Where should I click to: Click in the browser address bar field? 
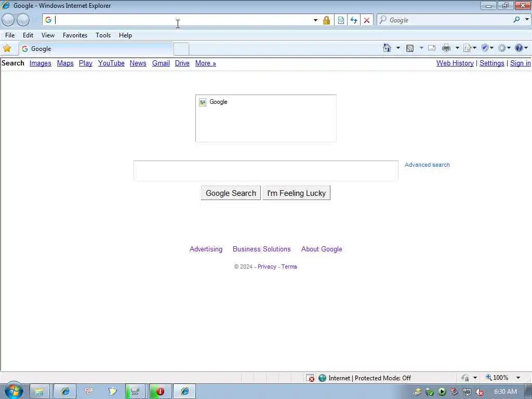pos(183,20)
